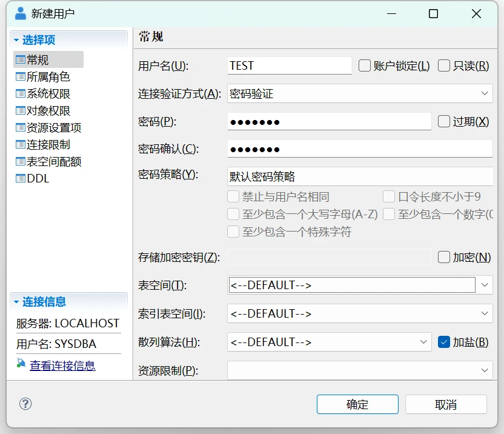Select the 所属角色 page in sidebar
Screen dimensions: 504x434
(x=48, y=77)
